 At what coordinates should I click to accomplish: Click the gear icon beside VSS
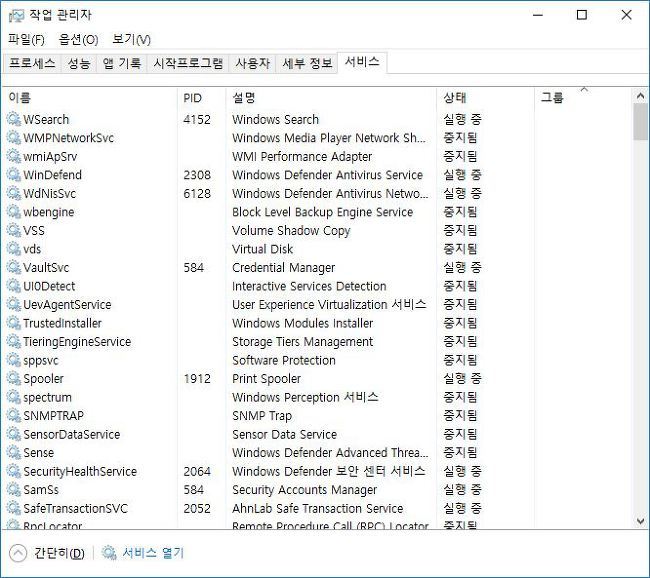(x=14, y=231)
